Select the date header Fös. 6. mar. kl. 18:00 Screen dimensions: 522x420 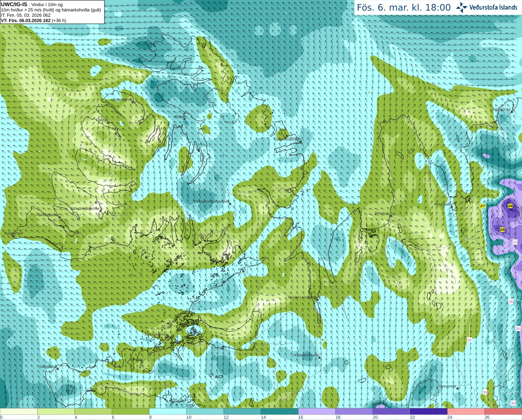[404, 7]
